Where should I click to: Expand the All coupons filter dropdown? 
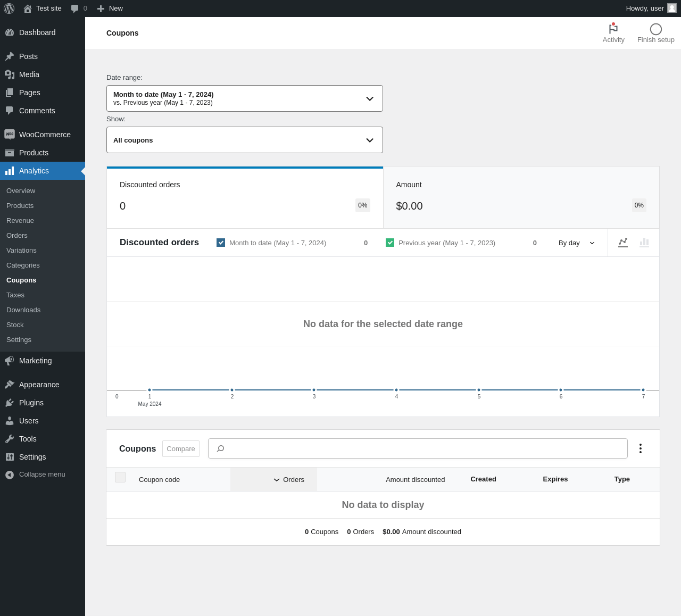[x=245, y=140]
